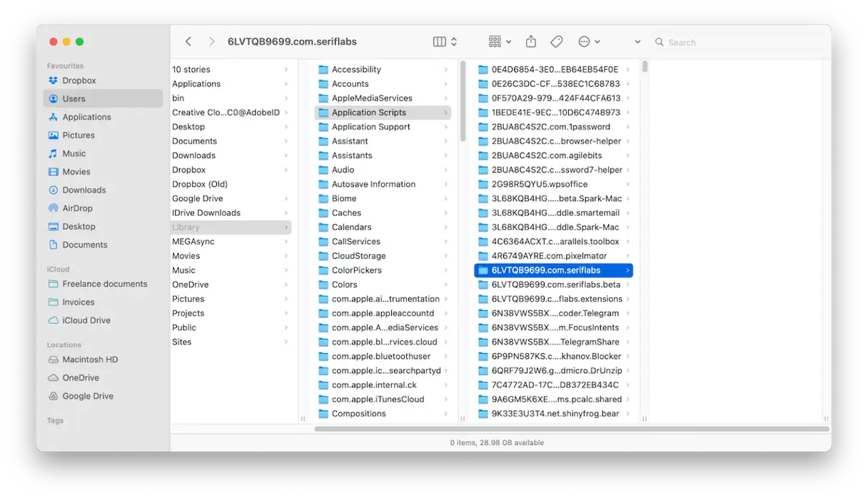The height and width of the screenshot is (500, 868).
Task: Select the ColorPickers folder
Action: click(x=383, y=270)
